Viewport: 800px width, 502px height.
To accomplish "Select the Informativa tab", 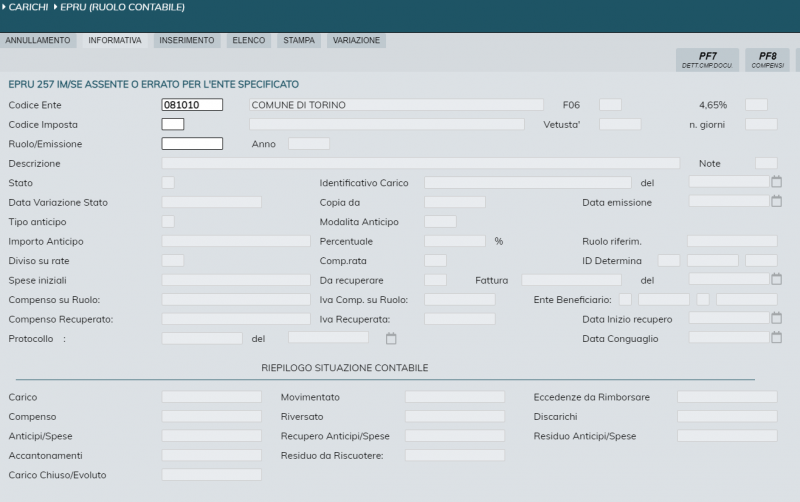I will (x=114, y=41).
